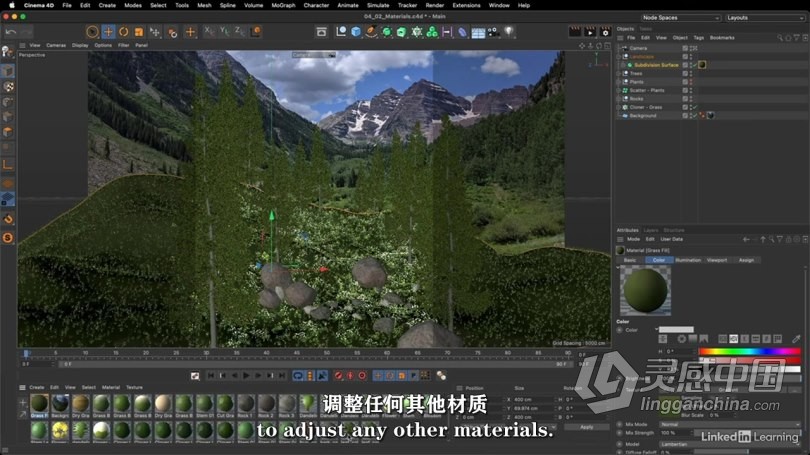The width and height of the screenshot is (810, 455).
Task: Add a blue Cube primitive
Action: click(x=356, y=32)
